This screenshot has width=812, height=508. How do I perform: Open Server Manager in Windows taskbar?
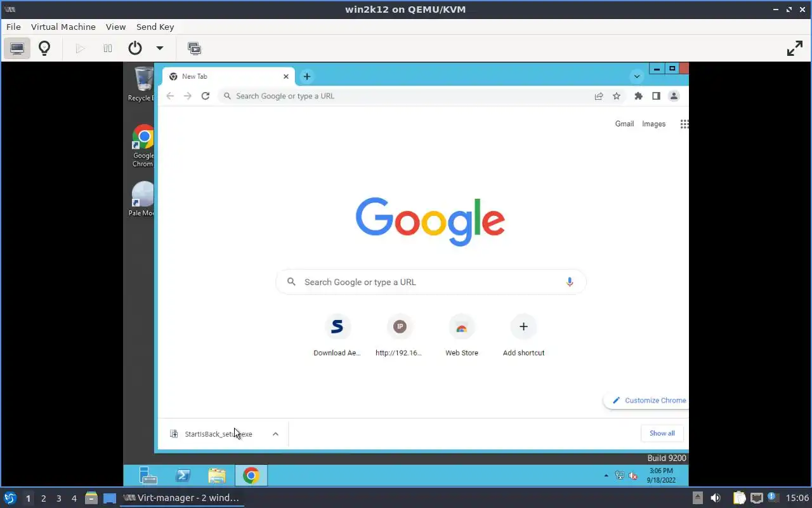[x=148, y=476]
